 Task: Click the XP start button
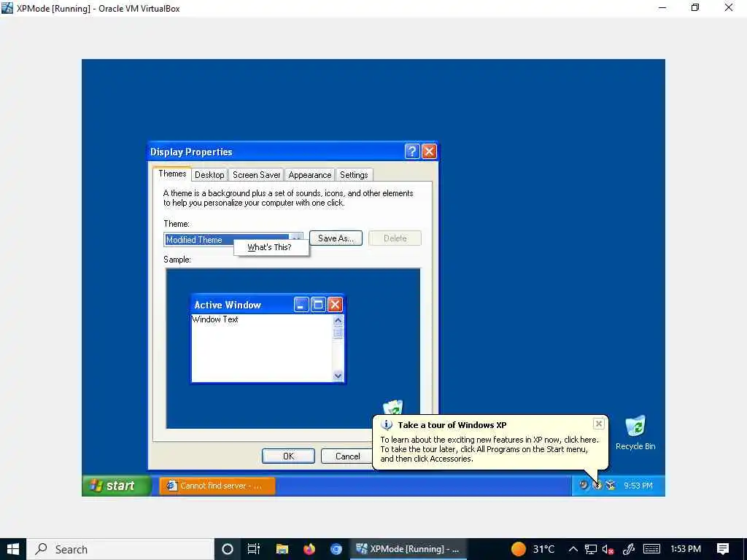(117, 485)
